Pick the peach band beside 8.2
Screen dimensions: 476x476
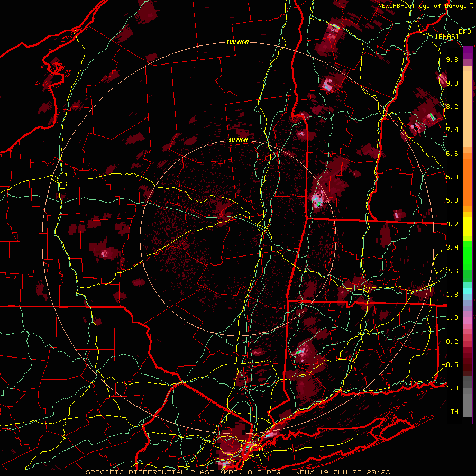pyautogui.click(x=467, y=109)
